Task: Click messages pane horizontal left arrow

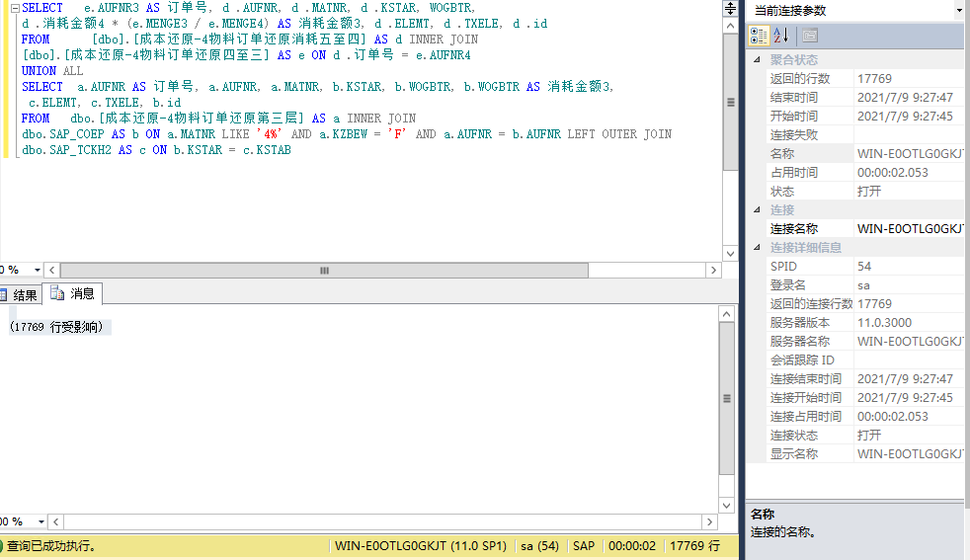Action: point(55,522)
